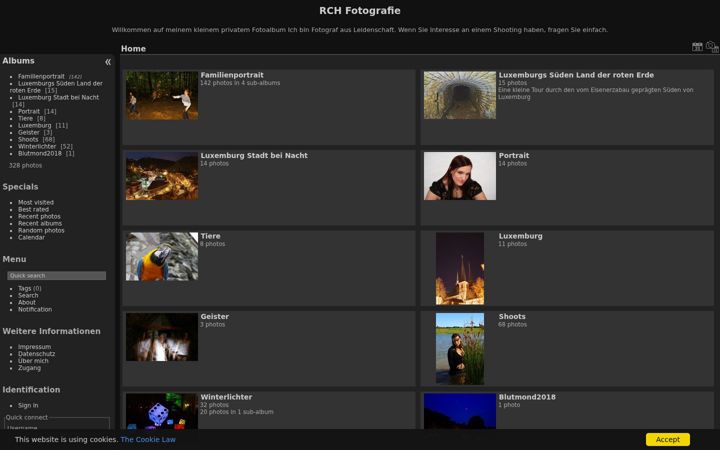Open the creation-date calendar icon with camera
This screenshot has height=450, width=720.
[712, 47]
